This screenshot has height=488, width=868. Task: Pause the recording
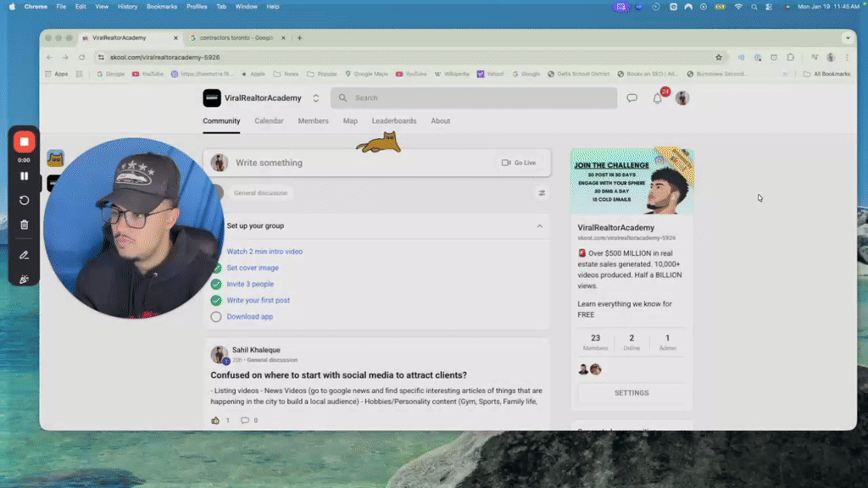(x=24, y=175)
